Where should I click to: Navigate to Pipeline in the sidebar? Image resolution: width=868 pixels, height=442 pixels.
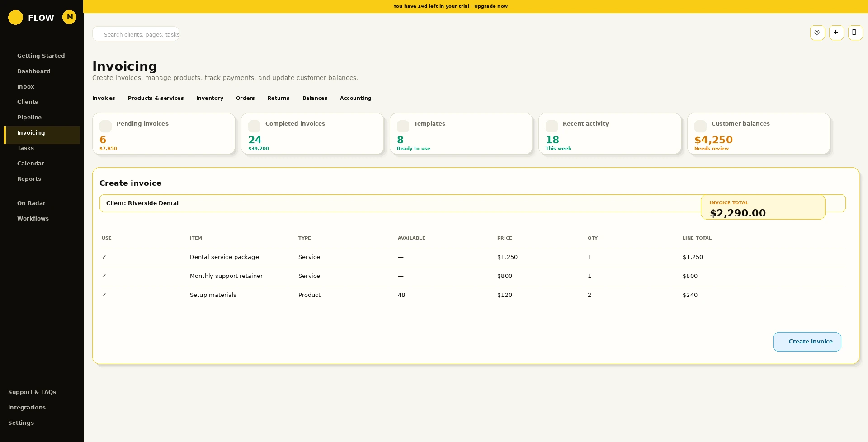(29, 118)
